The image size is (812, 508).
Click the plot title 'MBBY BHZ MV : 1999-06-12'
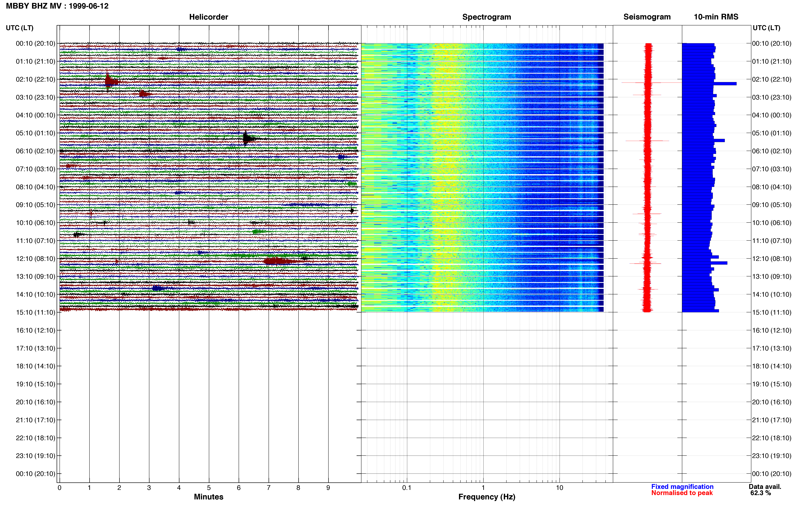click(x=57, y=6)
